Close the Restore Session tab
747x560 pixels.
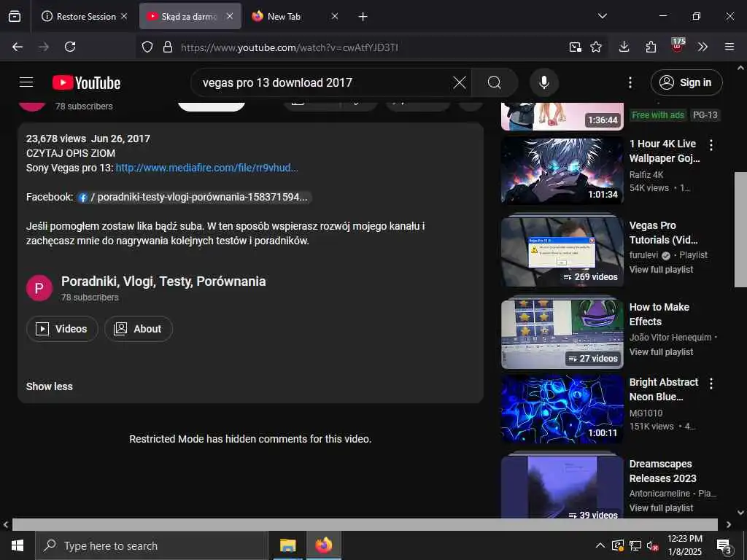point(124,16)
